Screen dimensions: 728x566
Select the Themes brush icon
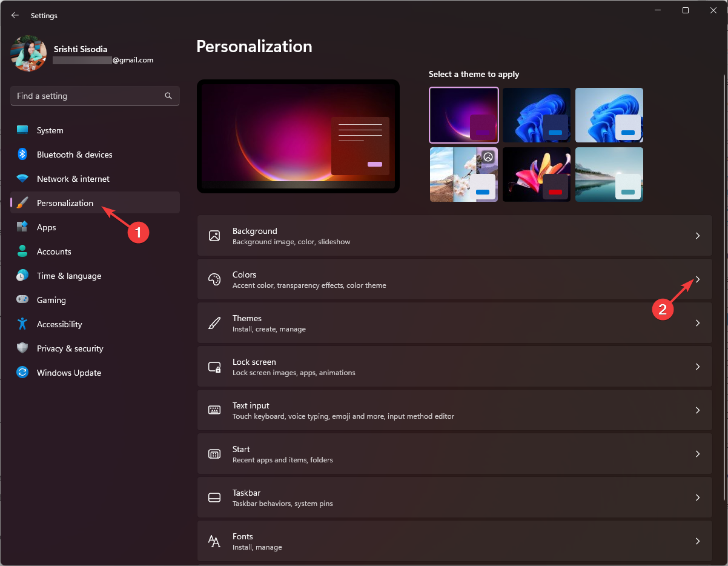click(214, 323)
